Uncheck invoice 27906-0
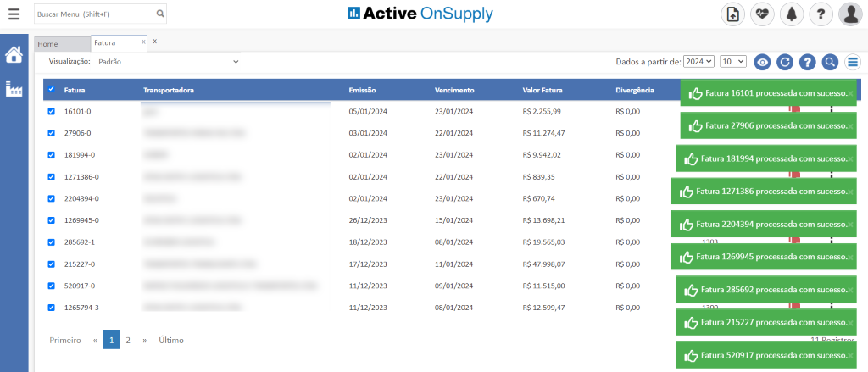 [52, 133]
